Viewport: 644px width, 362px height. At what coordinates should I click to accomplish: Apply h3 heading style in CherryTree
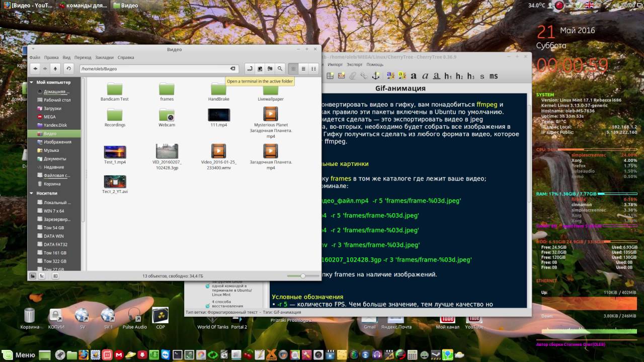[470, 76]
